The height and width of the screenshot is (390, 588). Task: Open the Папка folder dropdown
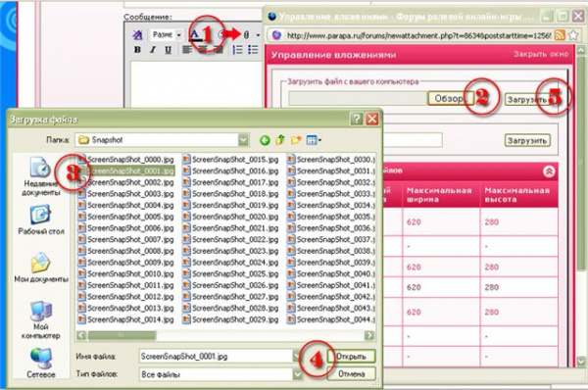click(244, 140)
